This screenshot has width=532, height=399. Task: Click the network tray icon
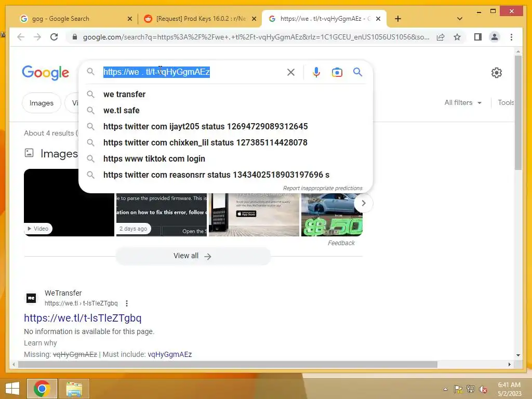[x=471, y=389]
